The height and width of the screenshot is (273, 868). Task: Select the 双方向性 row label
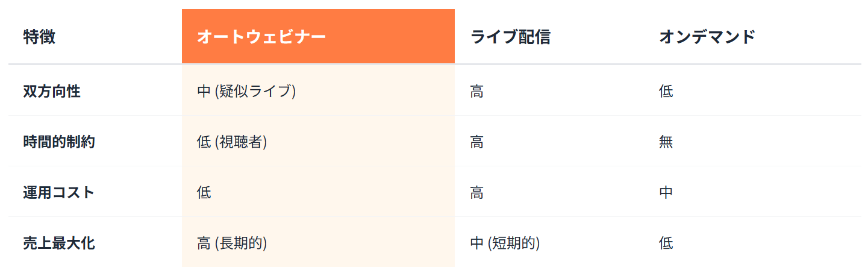(x=52, y=92)
